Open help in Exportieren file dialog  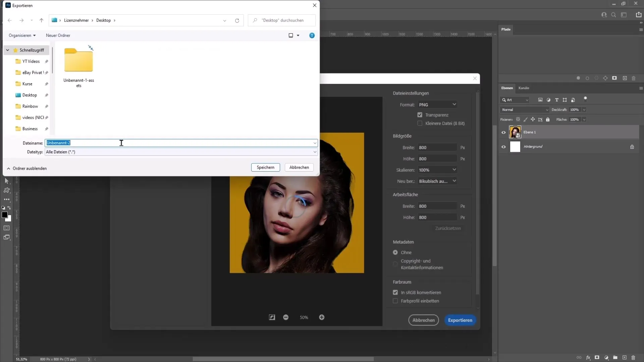[312, 36]
